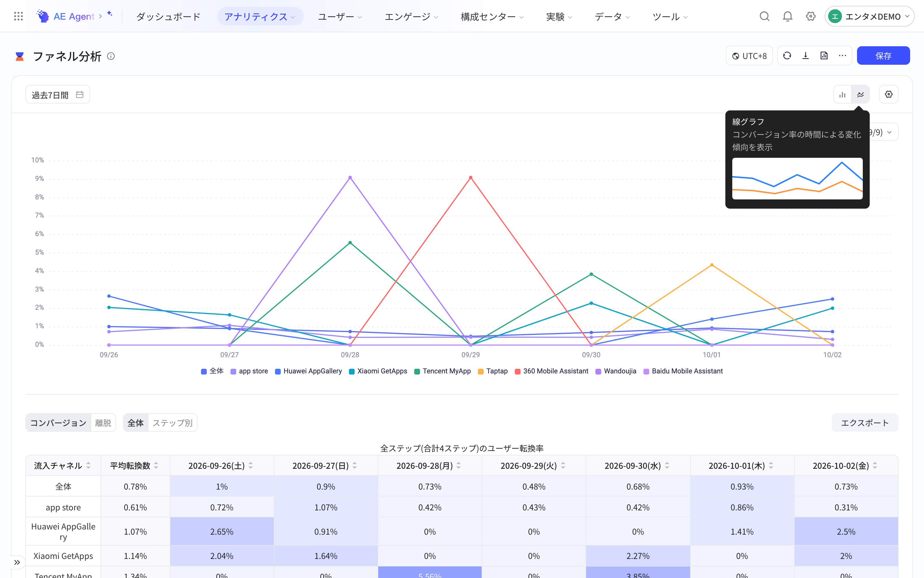Select the ステップ別 toggle

point(173,423)
